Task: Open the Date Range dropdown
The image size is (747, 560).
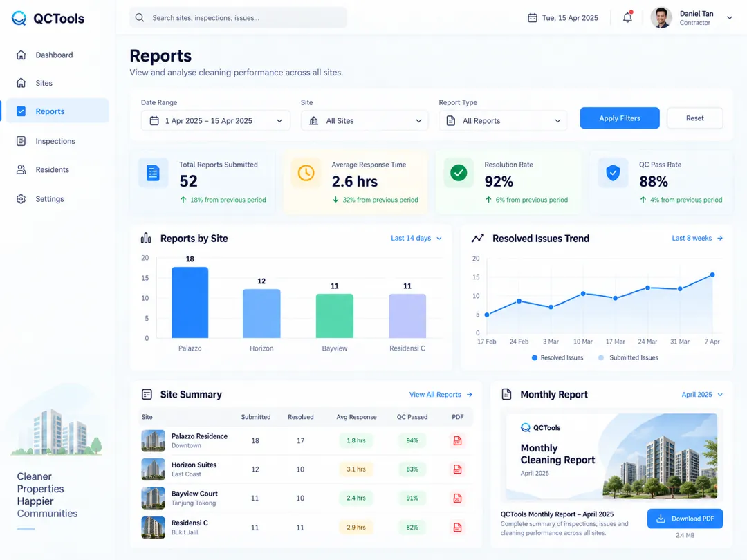Action: point(215,120)
